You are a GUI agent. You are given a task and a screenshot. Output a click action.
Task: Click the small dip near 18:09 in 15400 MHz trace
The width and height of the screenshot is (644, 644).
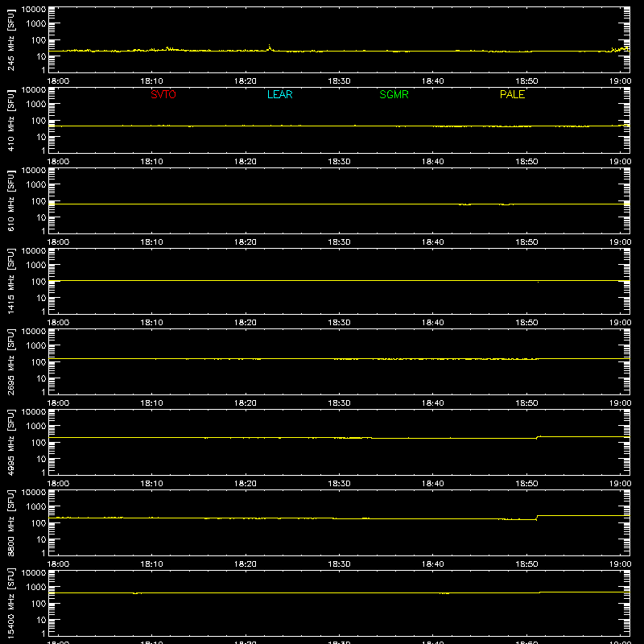pos(137,593)
